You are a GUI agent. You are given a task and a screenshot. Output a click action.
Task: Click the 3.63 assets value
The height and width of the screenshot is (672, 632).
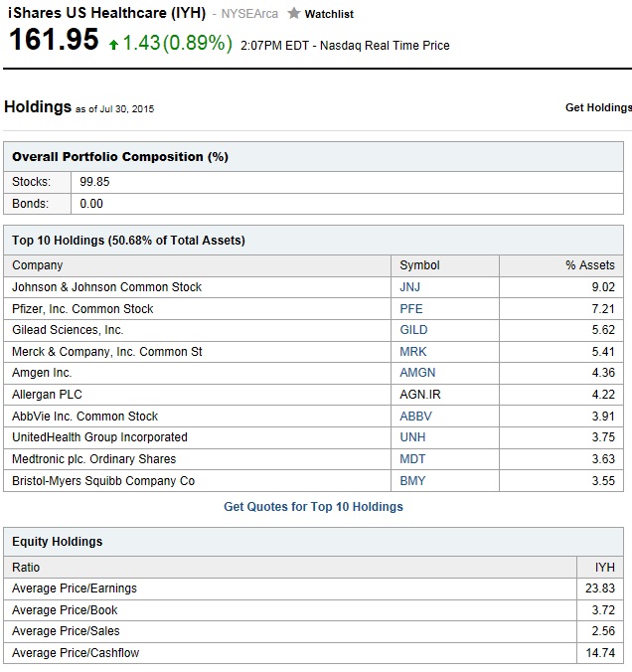coord(603,459)
